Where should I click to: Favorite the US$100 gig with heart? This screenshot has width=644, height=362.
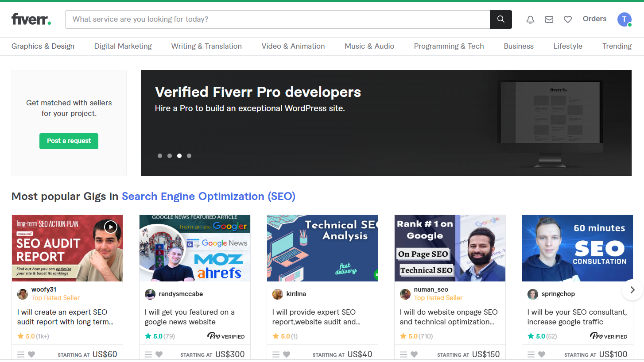coord(542,354)
